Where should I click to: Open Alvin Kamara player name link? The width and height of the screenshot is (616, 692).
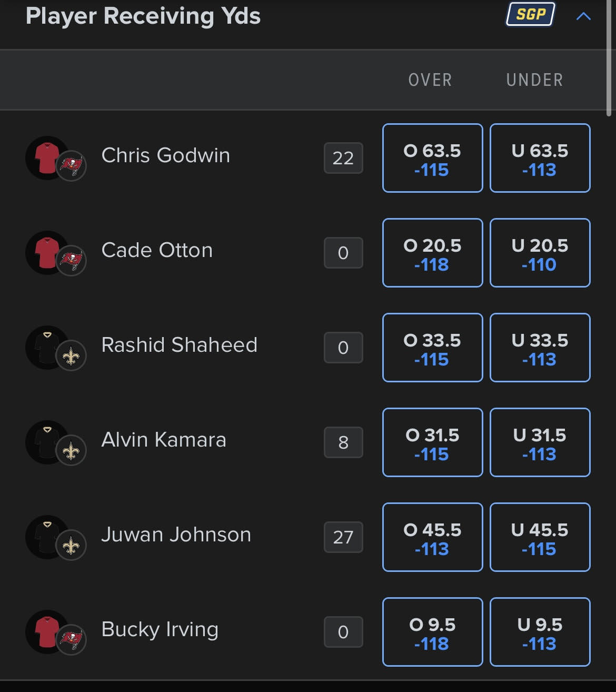[164, 440]
